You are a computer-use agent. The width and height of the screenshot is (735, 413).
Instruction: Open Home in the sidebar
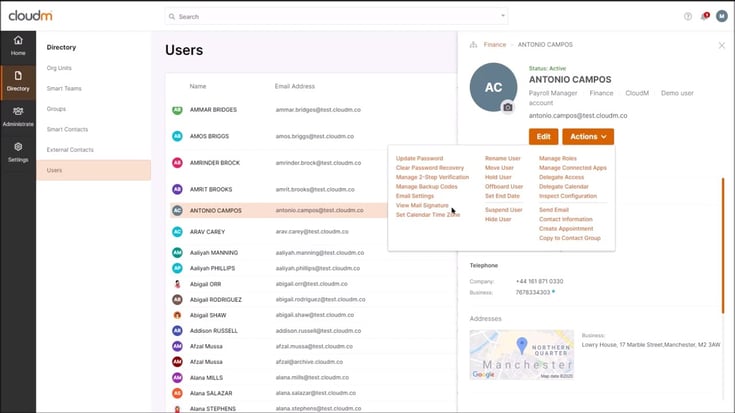18,46
